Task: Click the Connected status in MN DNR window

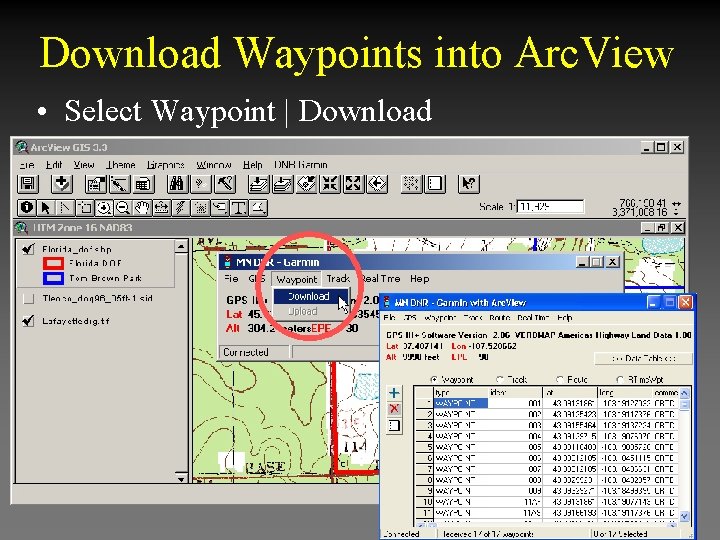Action: tap(246, 352)
